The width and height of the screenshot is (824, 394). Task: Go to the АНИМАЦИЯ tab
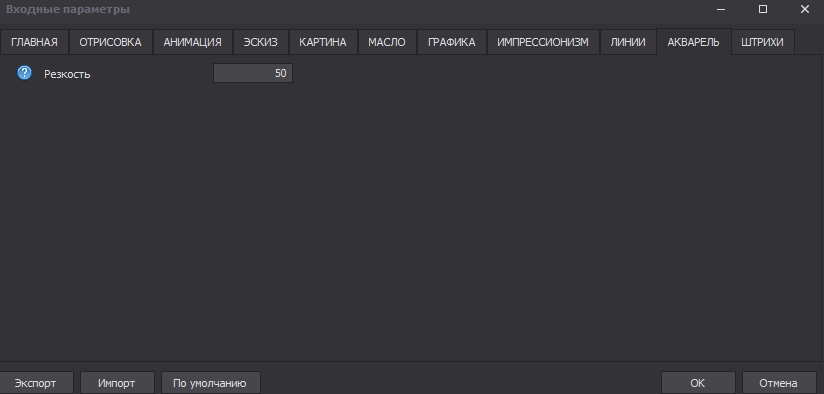pos(192,42)
